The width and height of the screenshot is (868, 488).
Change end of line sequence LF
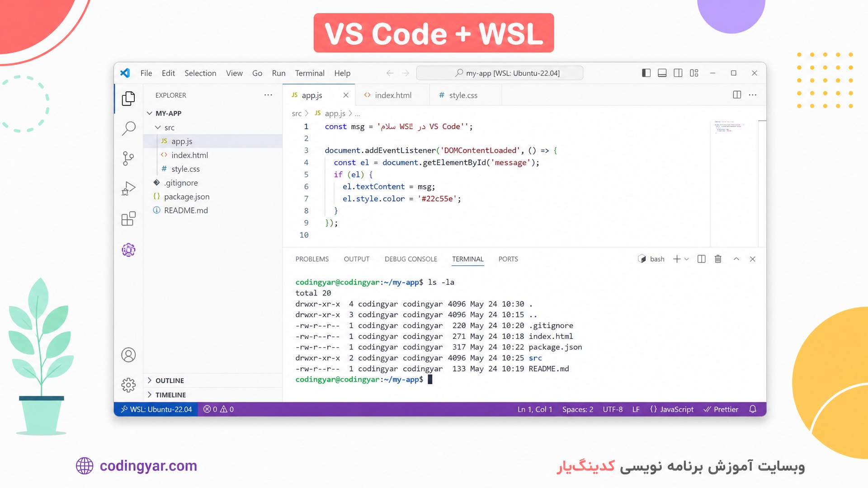(636, 409)
